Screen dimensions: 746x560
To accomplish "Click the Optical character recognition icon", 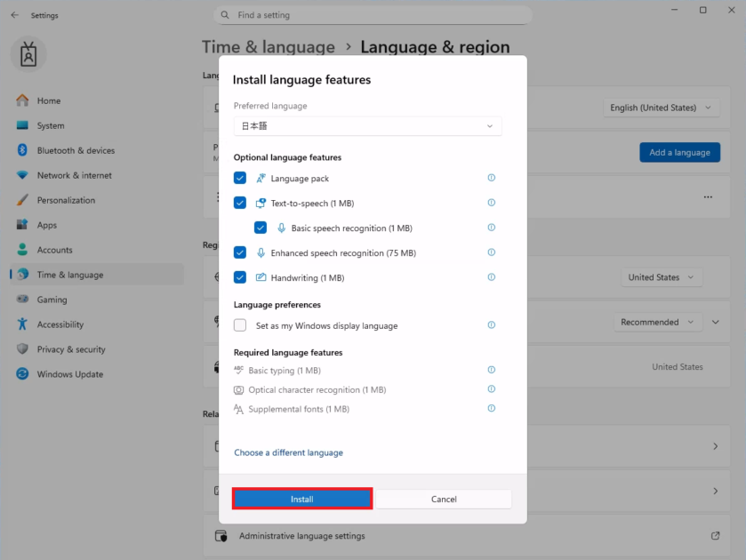I will [x=239, y=389].
